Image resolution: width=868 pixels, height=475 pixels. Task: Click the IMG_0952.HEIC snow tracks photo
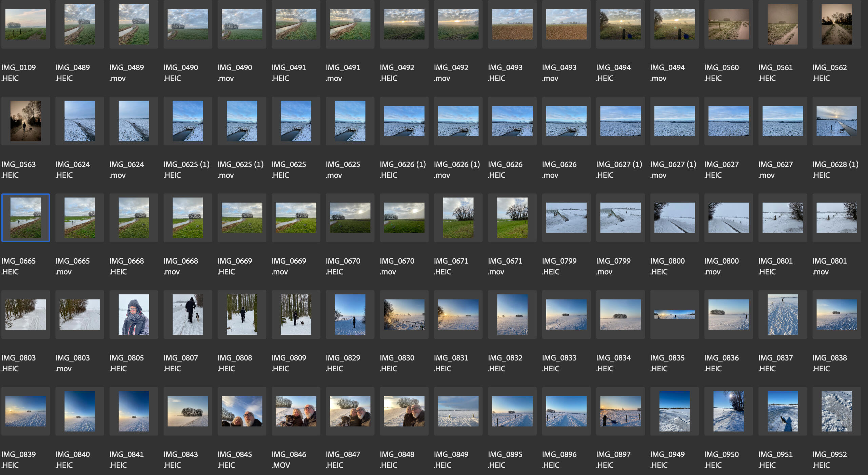(836, 411)
